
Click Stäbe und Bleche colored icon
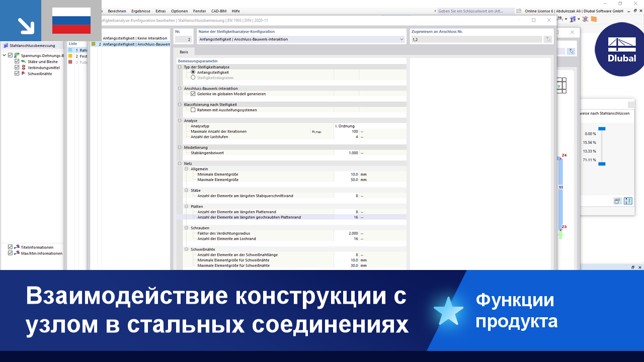(x=24, y=61)
